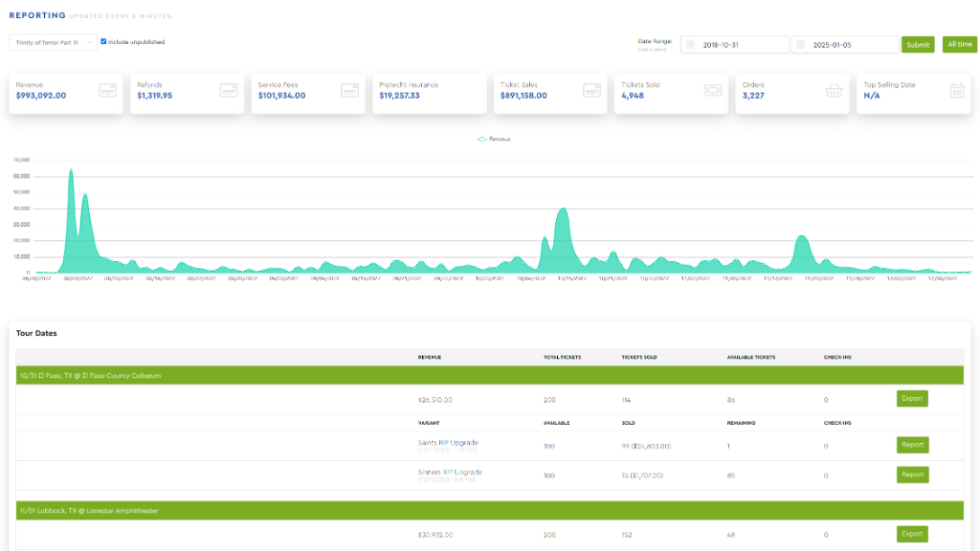
Task: Click the Top Selling Date calendar icon
Action: click(x=956, y=90)
